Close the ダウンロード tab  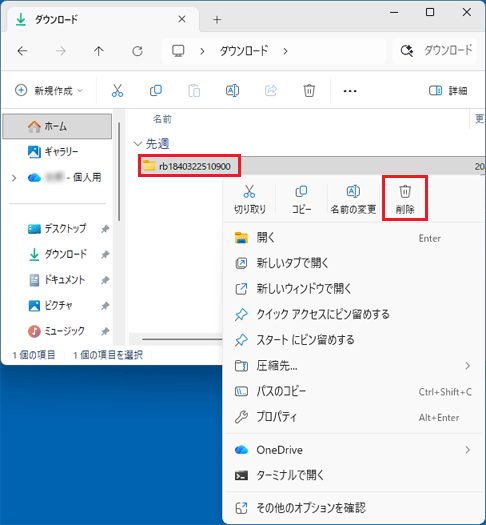point(182,19)
